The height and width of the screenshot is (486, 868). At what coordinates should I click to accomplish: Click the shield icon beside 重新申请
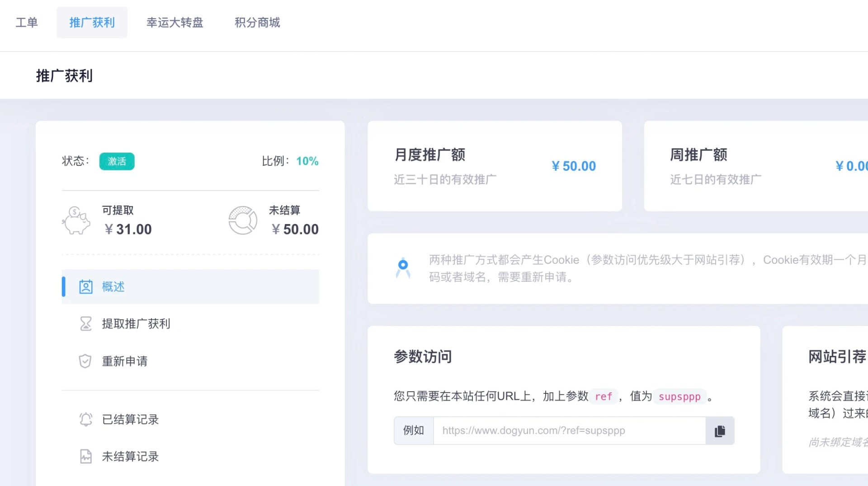click(85, 361)
